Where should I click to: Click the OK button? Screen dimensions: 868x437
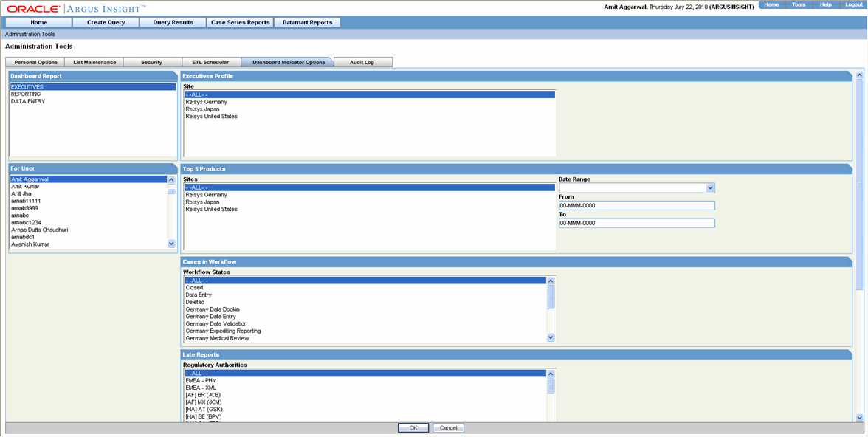[x=413, y=428]
